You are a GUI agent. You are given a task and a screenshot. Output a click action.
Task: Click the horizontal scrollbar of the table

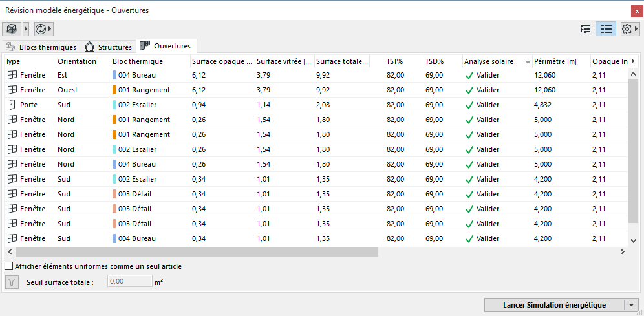tap(194, 251)
